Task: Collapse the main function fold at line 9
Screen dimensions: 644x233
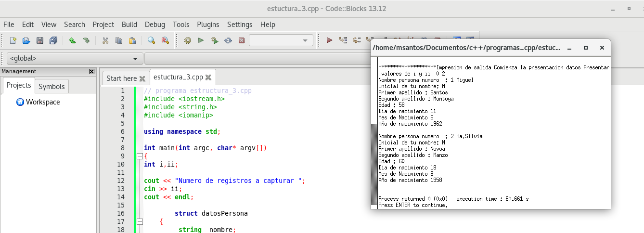Action: click(x=140, y=156)
